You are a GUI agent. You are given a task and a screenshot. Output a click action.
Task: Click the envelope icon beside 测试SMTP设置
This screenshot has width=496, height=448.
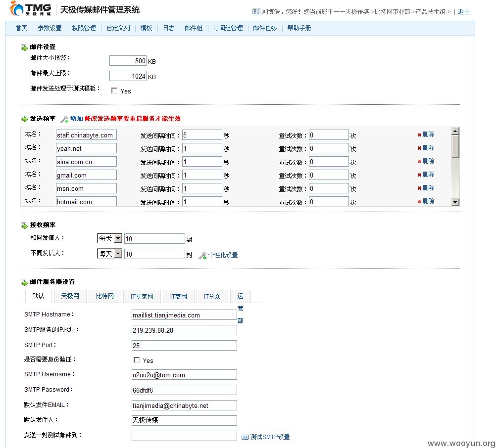coord(245,437)
